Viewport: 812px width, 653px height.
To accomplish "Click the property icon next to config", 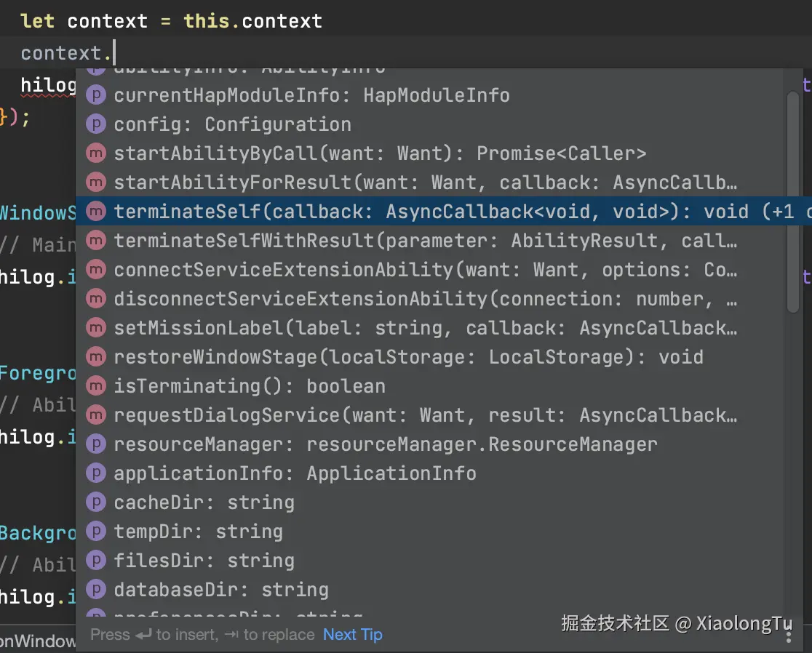I will click(96, 124).
